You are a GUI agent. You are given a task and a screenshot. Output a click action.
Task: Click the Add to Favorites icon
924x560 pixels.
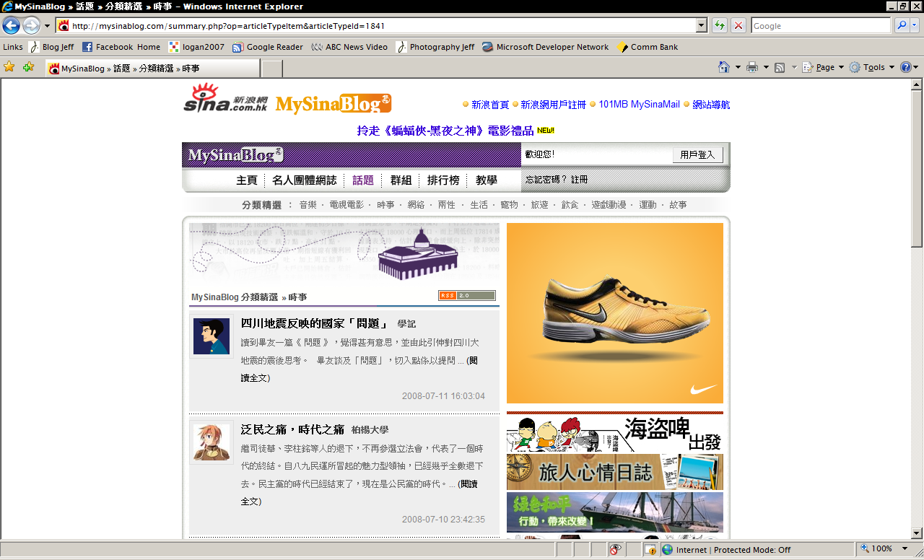(28, 67)
